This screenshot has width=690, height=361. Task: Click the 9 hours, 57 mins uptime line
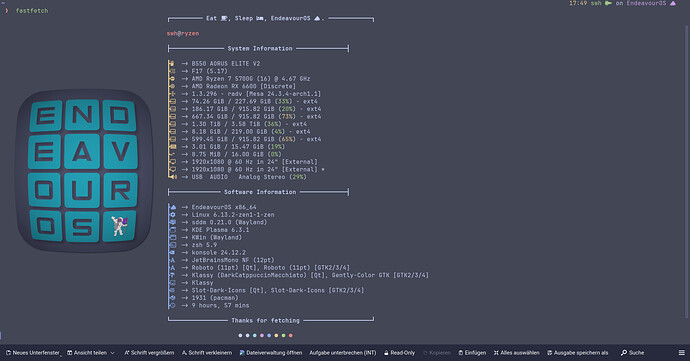[x=220, y=305]
